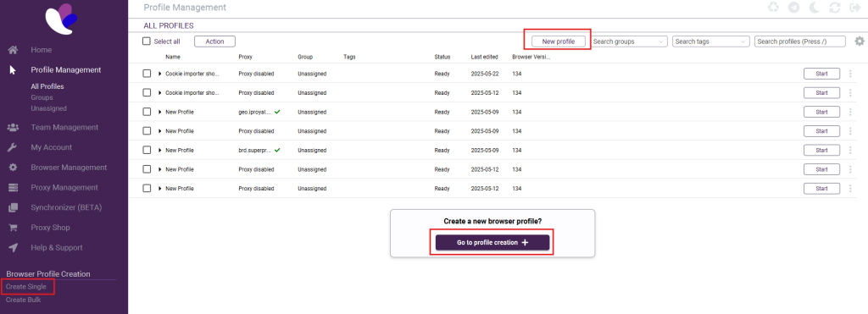Click the Telegram paper-plane icon
The image size is (868, 314).
793,8
